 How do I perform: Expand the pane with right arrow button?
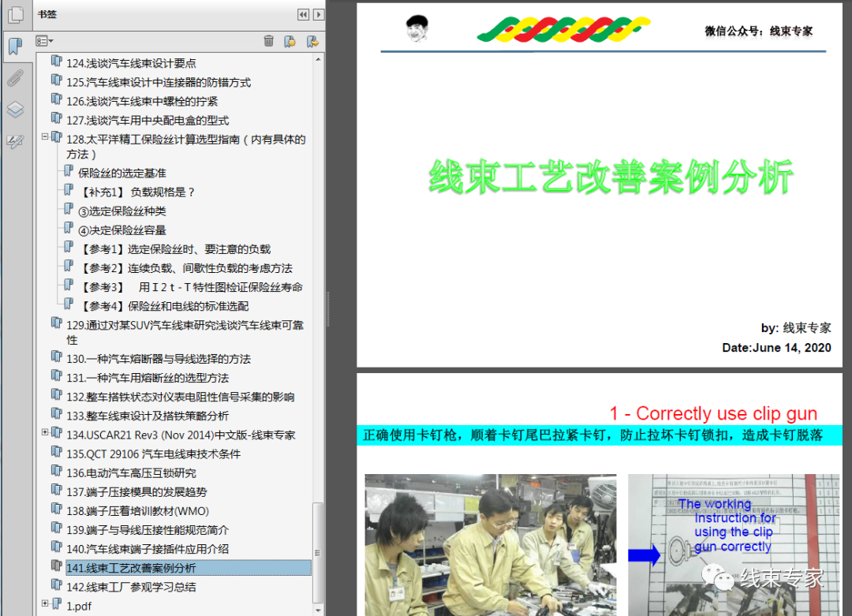(319, 13)
